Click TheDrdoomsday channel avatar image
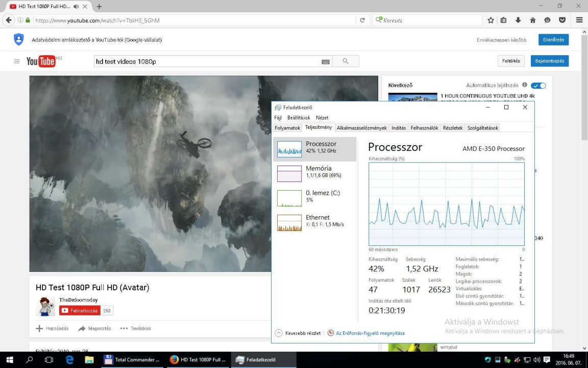This screenshot has height=368, width=588. (x=45, y=306)
